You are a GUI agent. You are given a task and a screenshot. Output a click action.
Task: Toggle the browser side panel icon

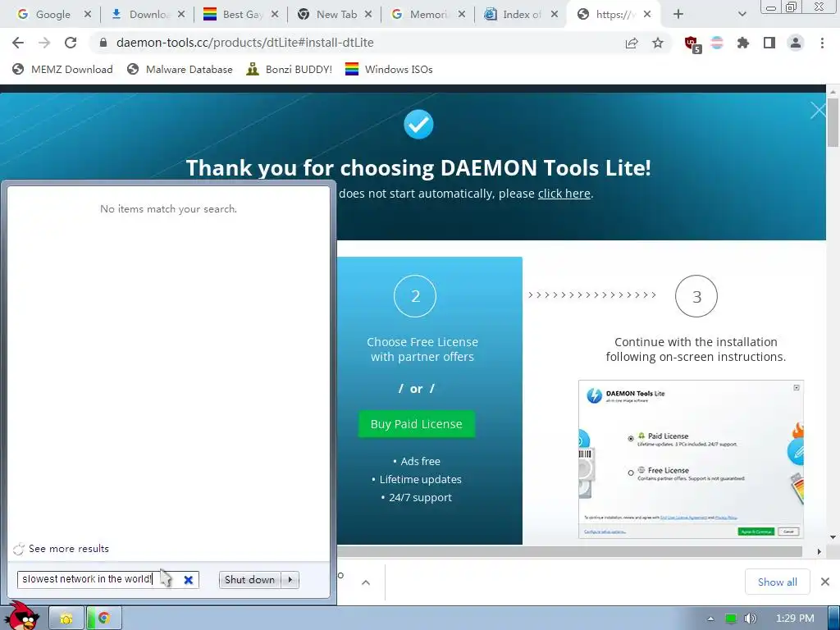click(769, 43)
